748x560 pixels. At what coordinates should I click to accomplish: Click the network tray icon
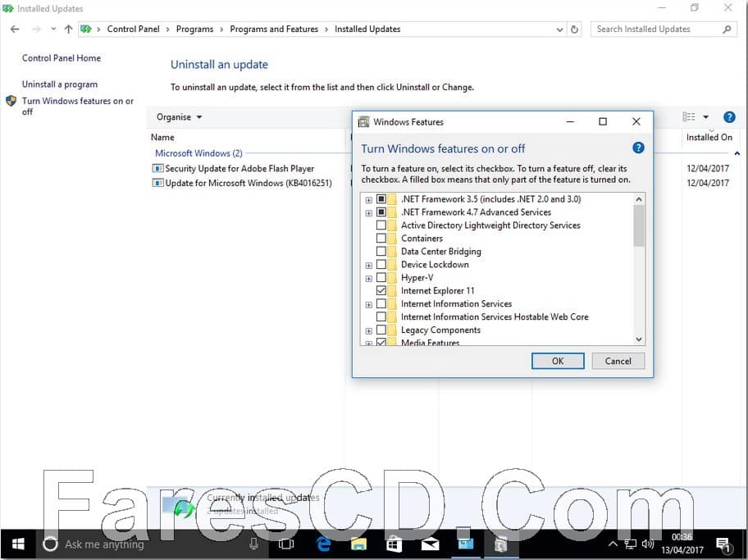coord(631,544)
